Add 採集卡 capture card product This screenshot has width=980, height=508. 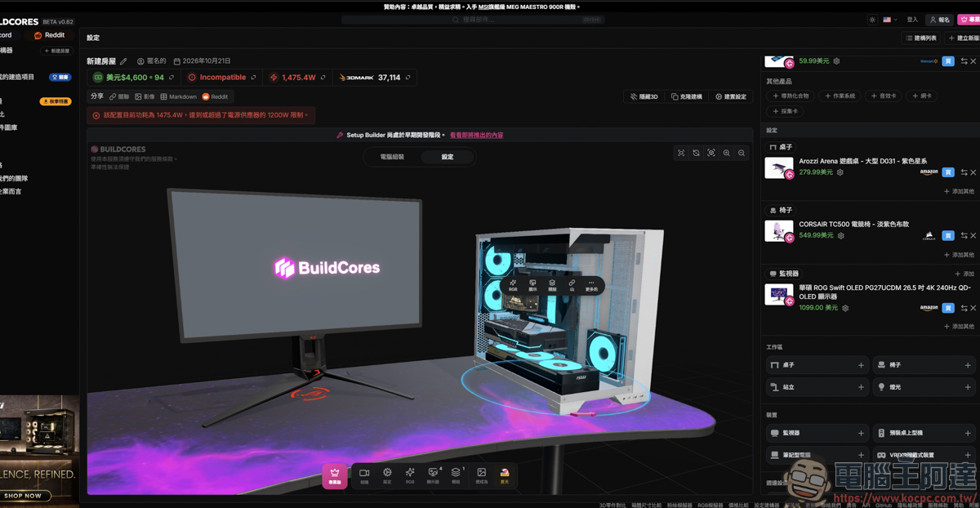[x=785, y=111]
